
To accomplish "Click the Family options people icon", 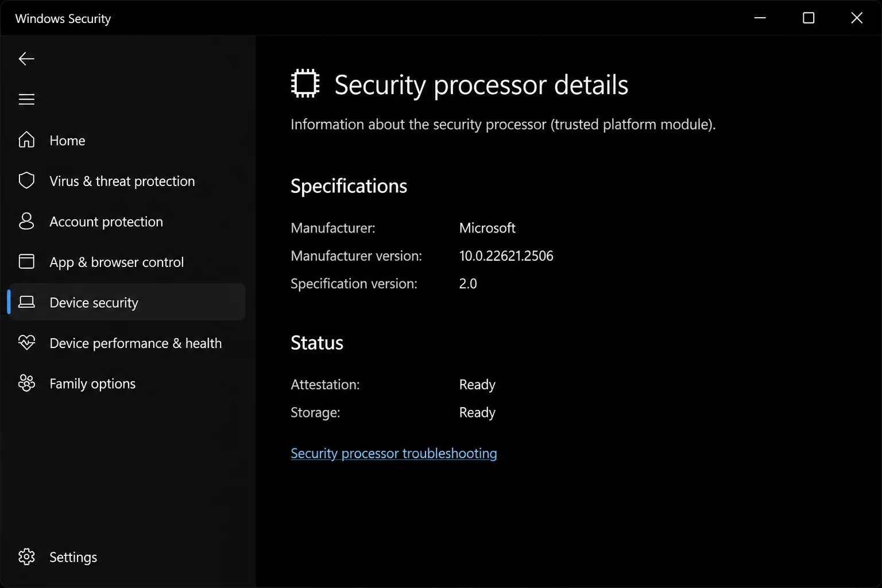I will tap(26, 383).
